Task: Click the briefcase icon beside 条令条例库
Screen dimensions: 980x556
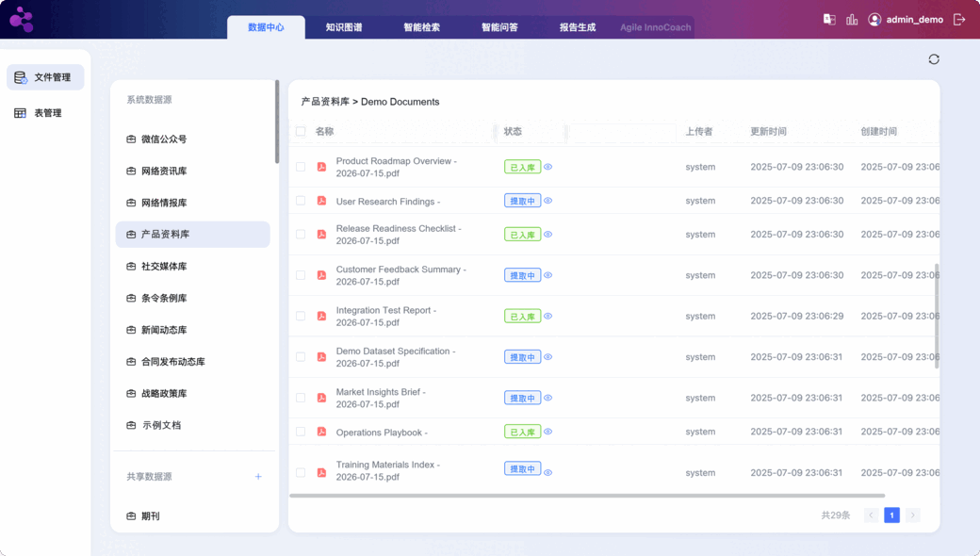Action: tap(131, 298)
